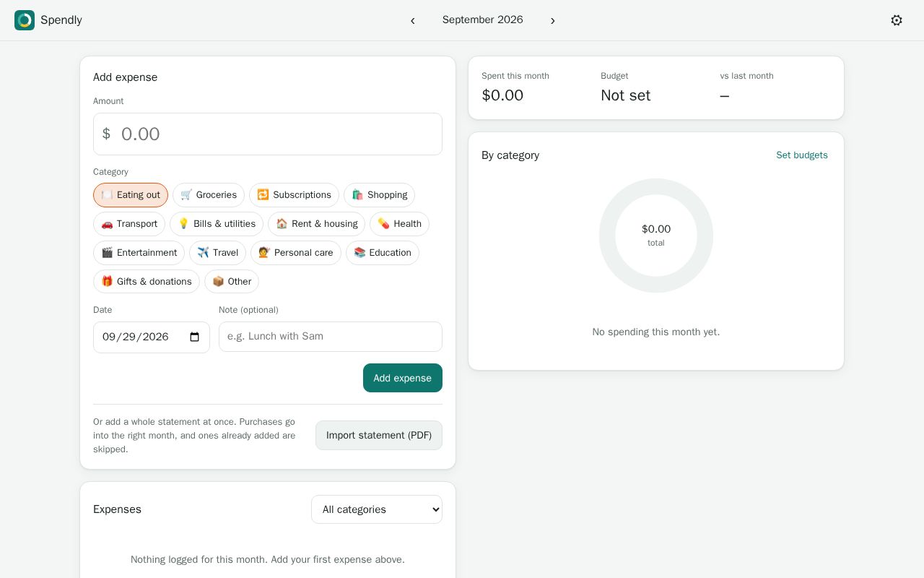Select the Education category chip
The image size is (924, 578).
(x=383, y=253)
